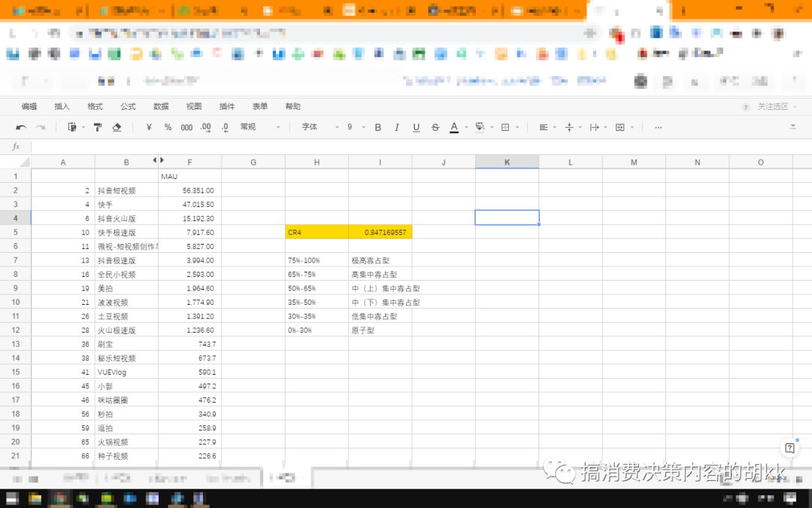
Task: Toggle underline formatting
Action: coord(416,127)
